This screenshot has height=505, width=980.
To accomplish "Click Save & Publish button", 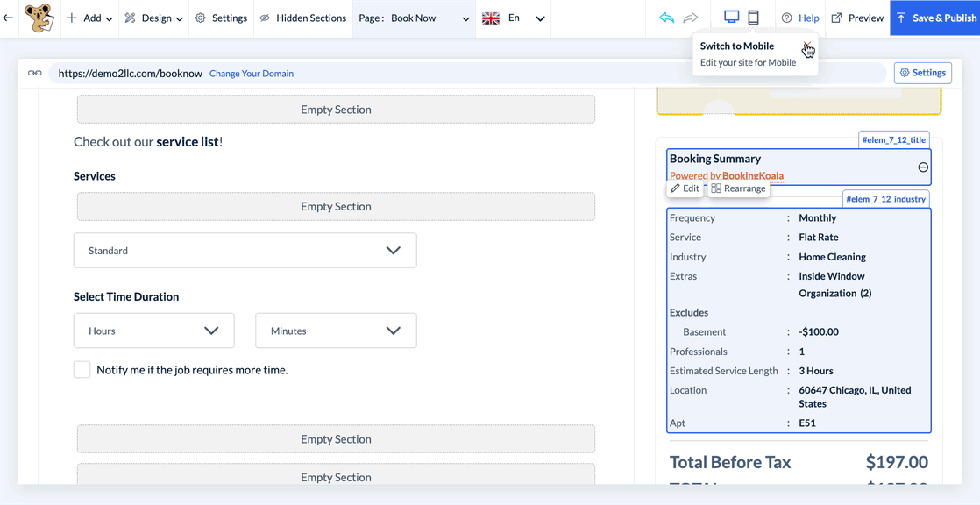I will [935, 18].
